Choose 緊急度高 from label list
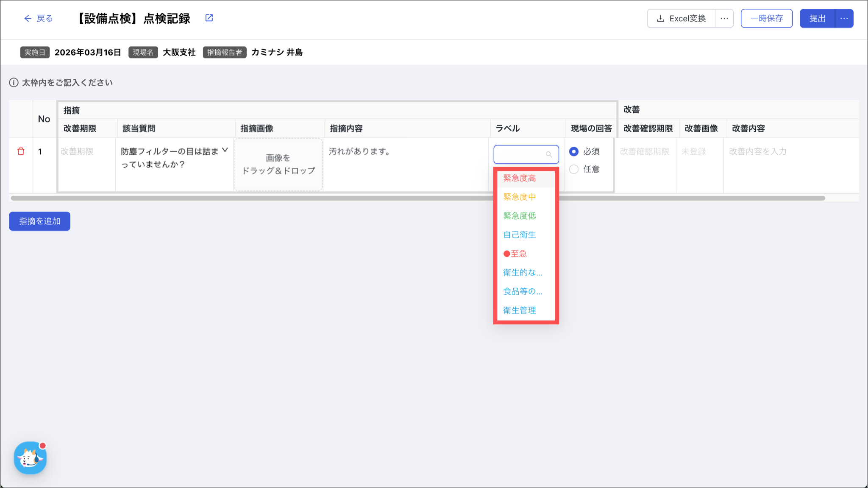The width and height of the screenshot is (868, 488). [x=520, y=178]
